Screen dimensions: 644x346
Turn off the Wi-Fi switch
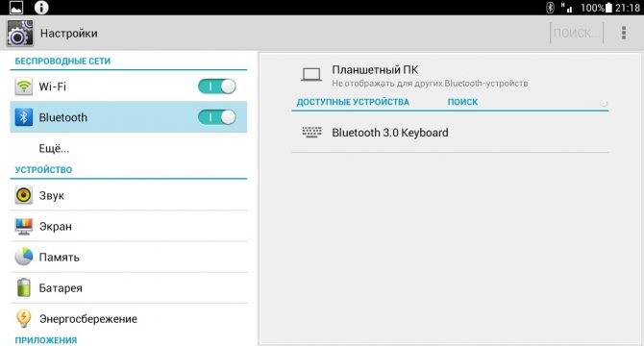pyautogui.click(x=217, y=86)
